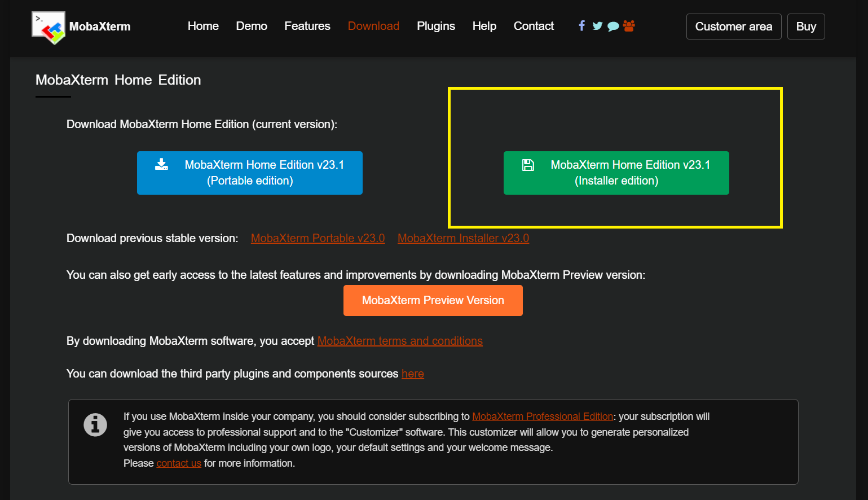This screenshot has width=868, height=500.
Task: Download MobaXterm Preview Version
Action: (433, 300)
